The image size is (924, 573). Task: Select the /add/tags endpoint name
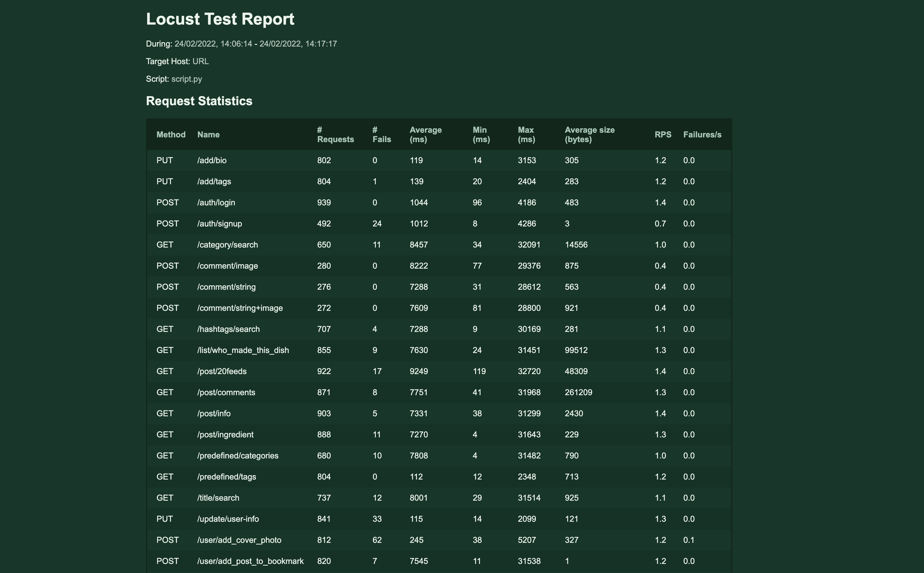[214, 182]
